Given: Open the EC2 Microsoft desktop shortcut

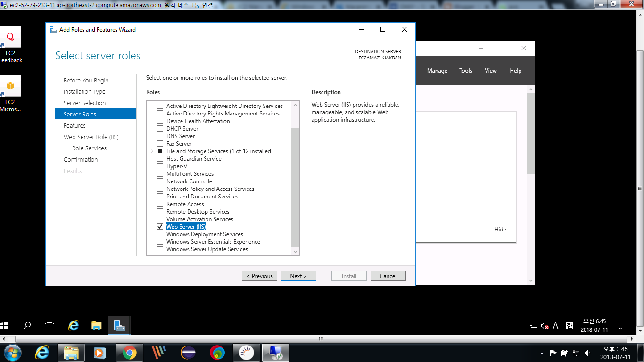Looking at the screenshot, I should 10,94.
